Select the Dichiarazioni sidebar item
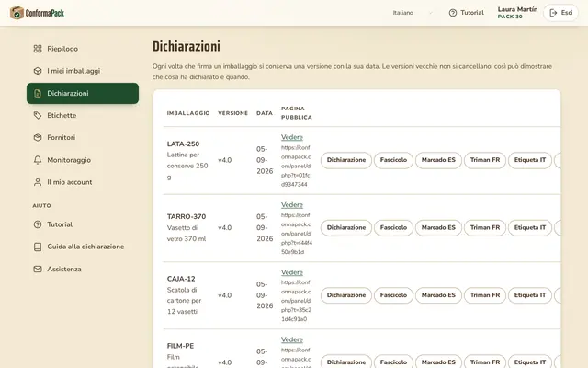The image size is (588, 368). [x=83, y=93]
